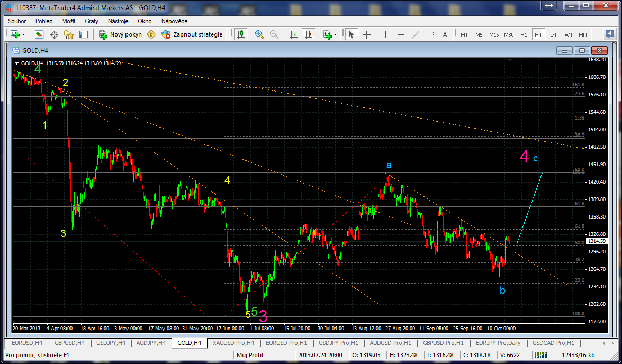Switch timeframe to M30
Image resolution: width=622 pixels, height=364 pixels.
(x=509, y=34)
